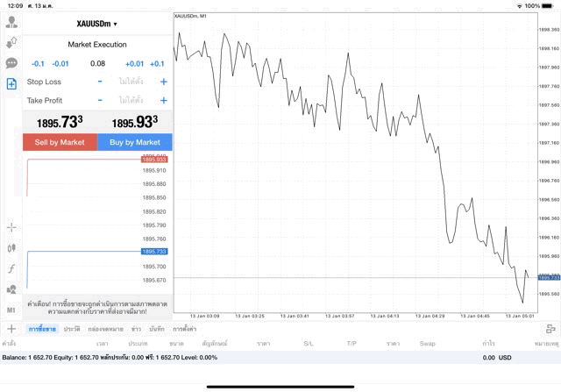The width and height of the screenshot is (561, 392).
Task: Open the Market Execution order type selector
Action: [x=97, y=44]
